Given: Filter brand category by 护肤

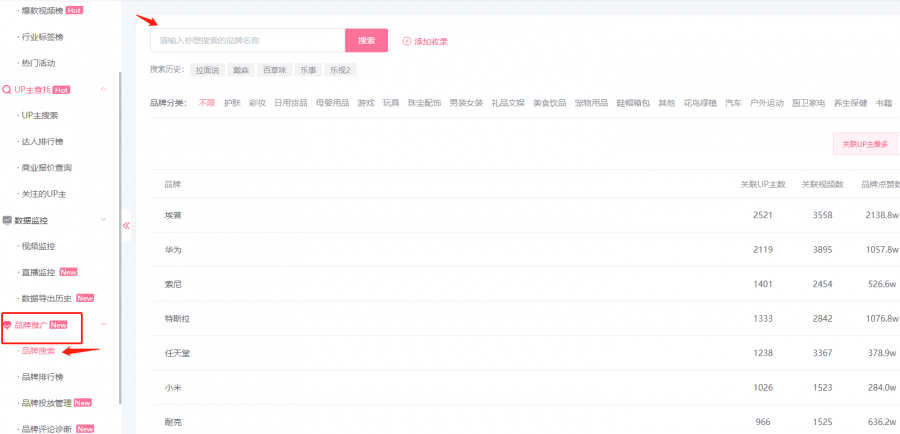Looking at the screenshot, I should [x=232, y=103].
